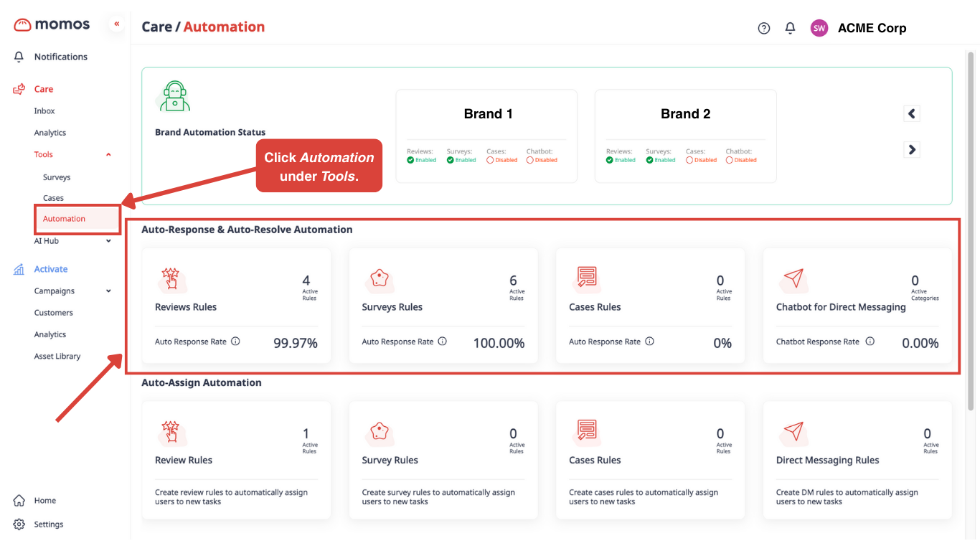Click the Chatbot paper plane icon
Image resolution: width=980 pixels, height=551 pixels.
793,279
